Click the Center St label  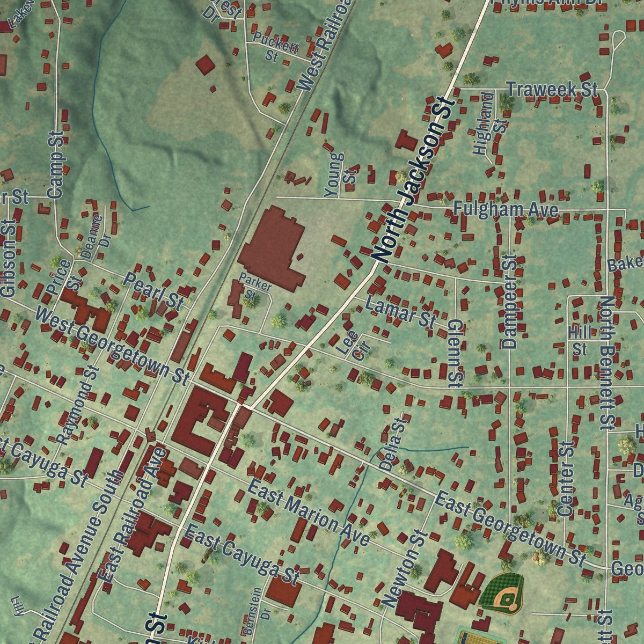[x=566, y=479]
